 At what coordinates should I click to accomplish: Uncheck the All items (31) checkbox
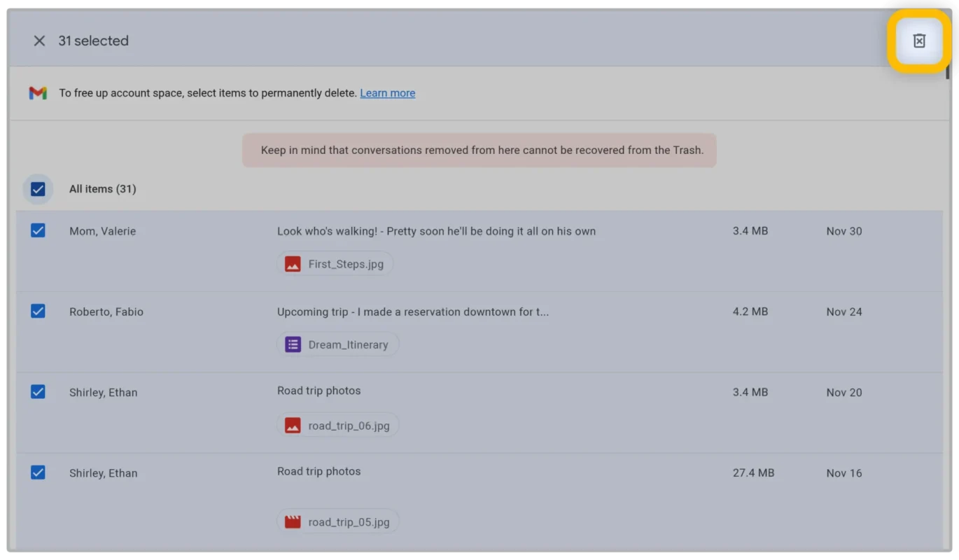(38, 188)
